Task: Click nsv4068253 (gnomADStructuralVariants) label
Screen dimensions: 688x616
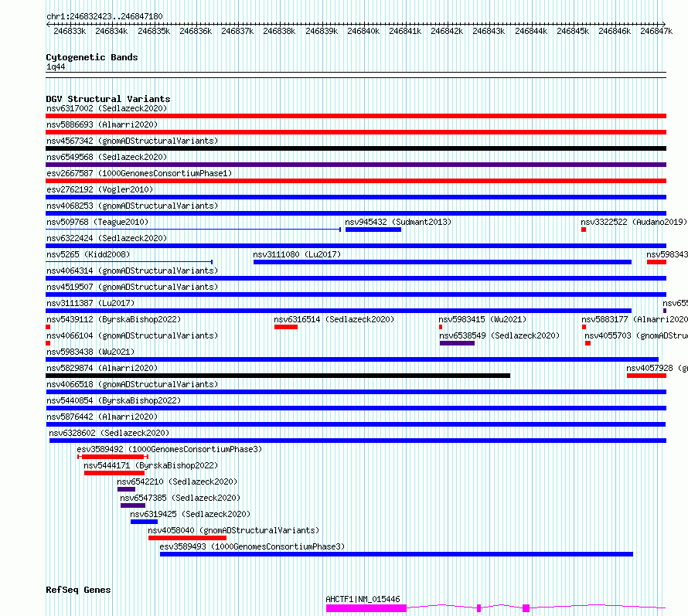Action: coord(132,206)
